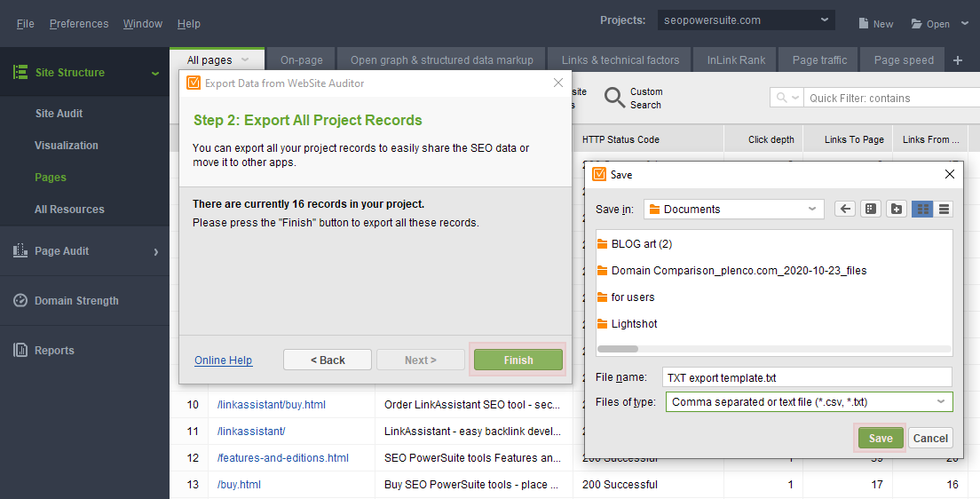Image resolution: width=980 pixels, height=499 pixels.
Task: Switch to the InLink Rank tab
Action: (736, 60)
